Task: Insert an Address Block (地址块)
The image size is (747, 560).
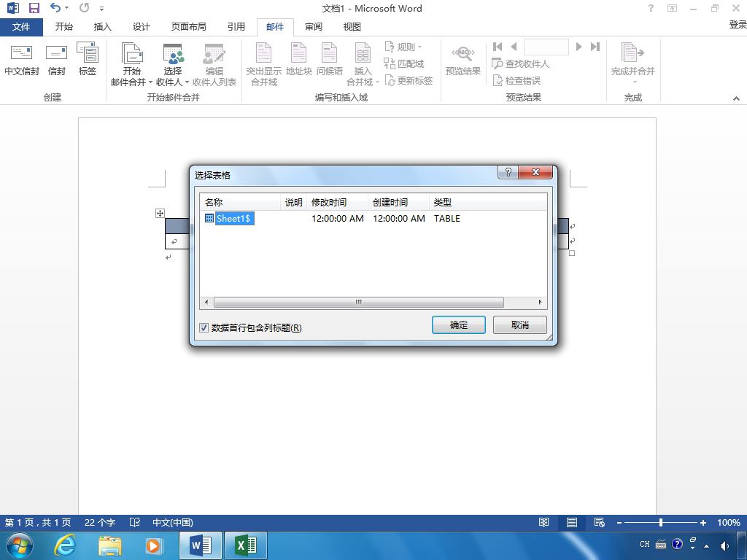Action: point(298,60)
